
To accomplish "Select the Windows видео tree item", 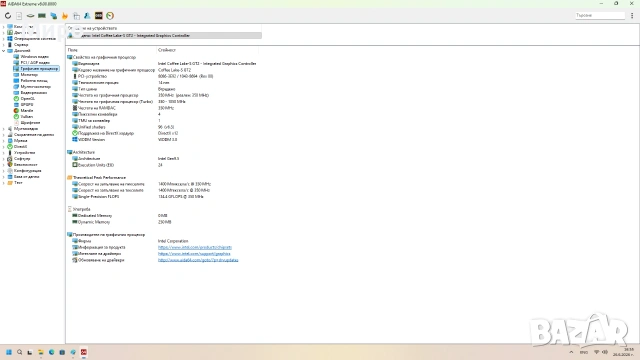I will pos(35,57).
